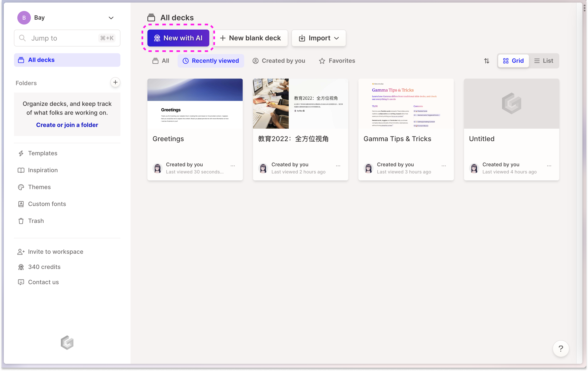
Task: Select the All filter tab
Action: tap(161, 61)
